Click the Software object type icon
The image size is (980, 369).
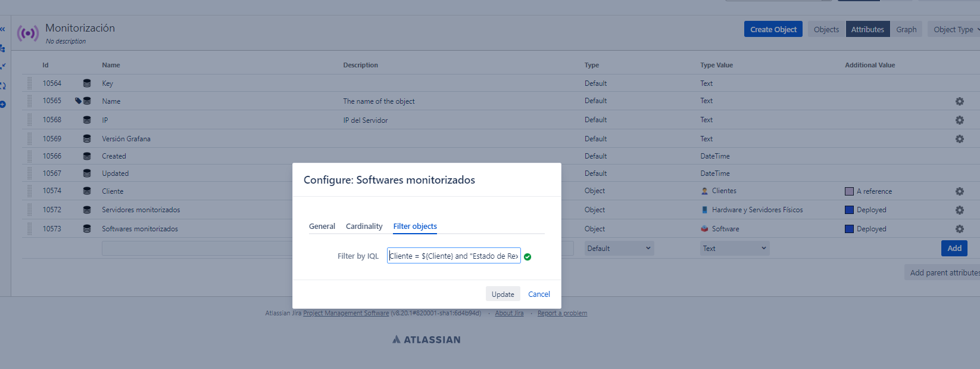point(704,228)
